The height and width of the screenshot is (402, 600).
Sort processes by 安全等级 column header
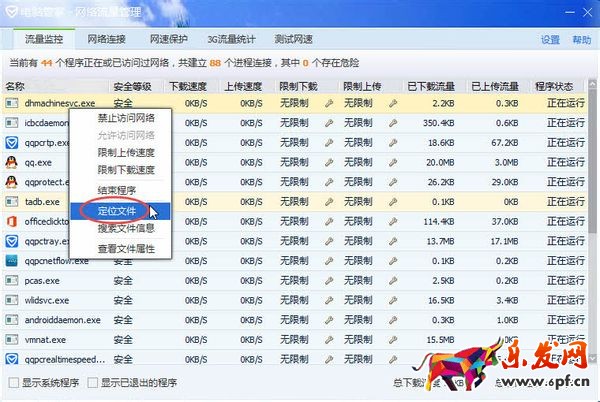[x=133, y=86]
